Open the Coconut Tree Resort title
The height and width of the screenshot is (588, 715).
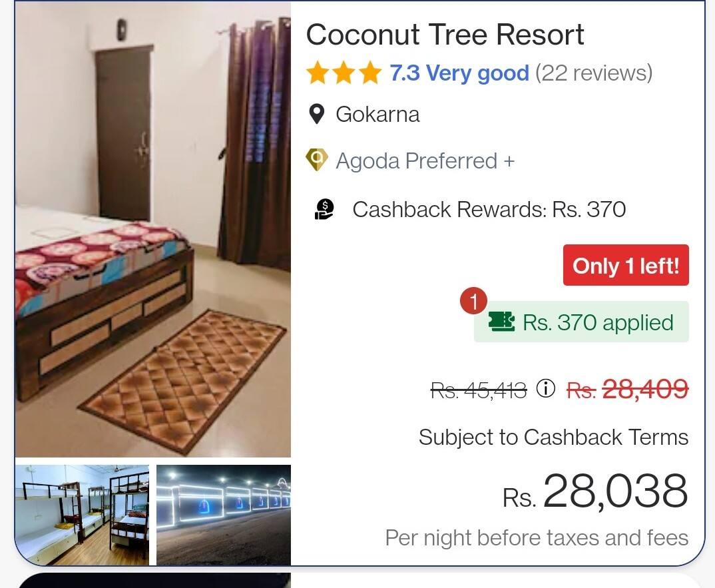click(x=445, y=35)
